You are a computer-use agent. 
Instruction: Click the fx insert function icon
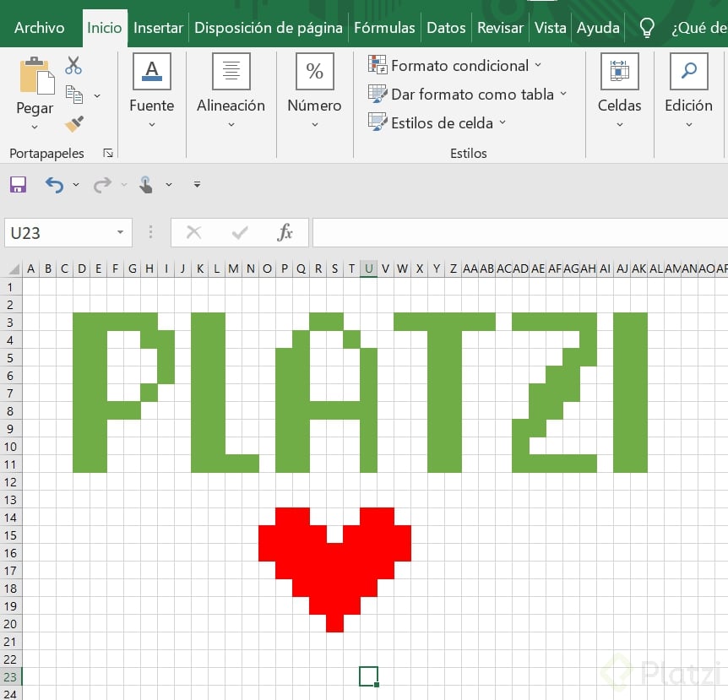285,232
